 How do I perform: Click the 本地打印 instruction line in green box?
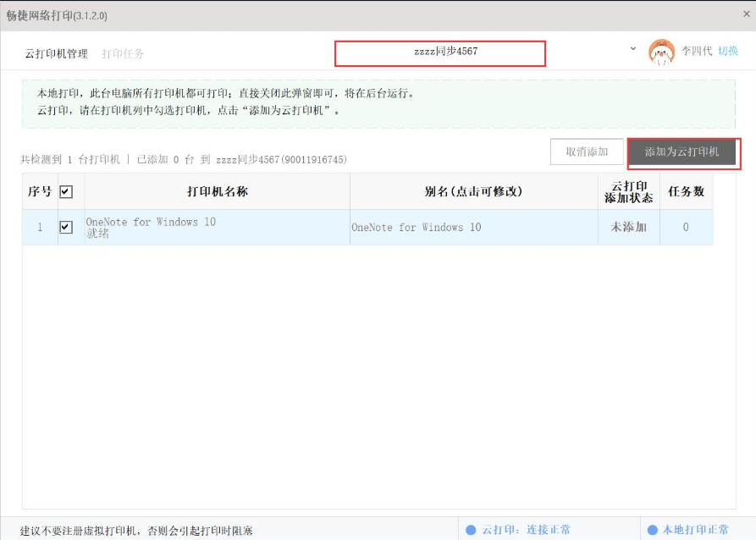coord(226,94)
